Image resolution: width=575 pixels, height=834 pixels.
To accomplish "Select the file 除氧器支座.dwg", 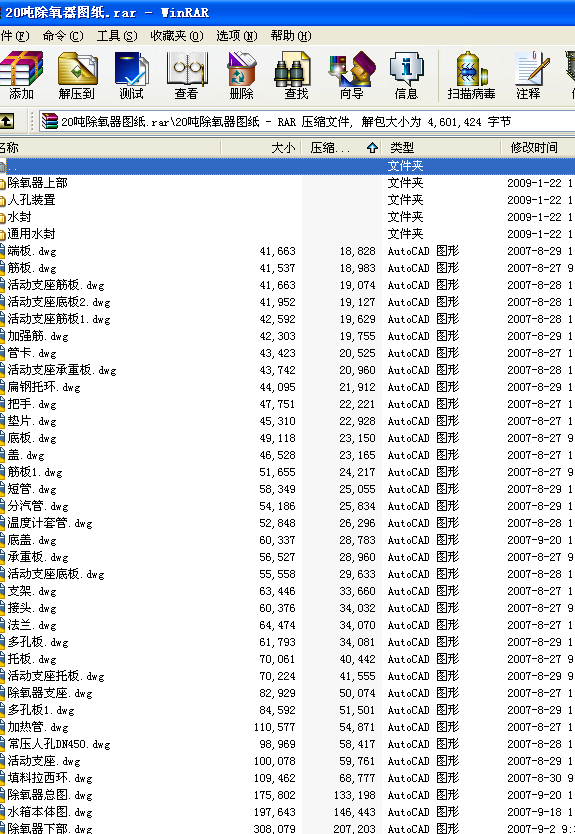I will (49, 693).
